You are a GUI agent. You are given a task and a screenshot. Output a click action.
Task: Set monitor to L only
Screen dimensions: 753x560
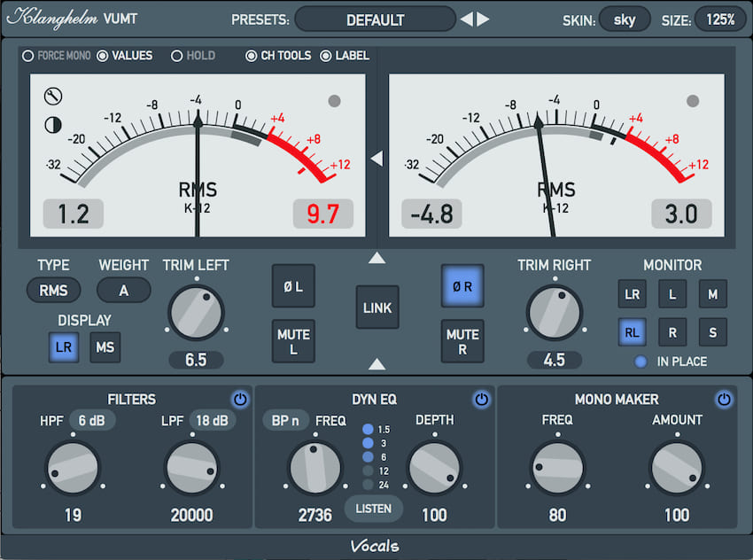click(x=672, y=294)
